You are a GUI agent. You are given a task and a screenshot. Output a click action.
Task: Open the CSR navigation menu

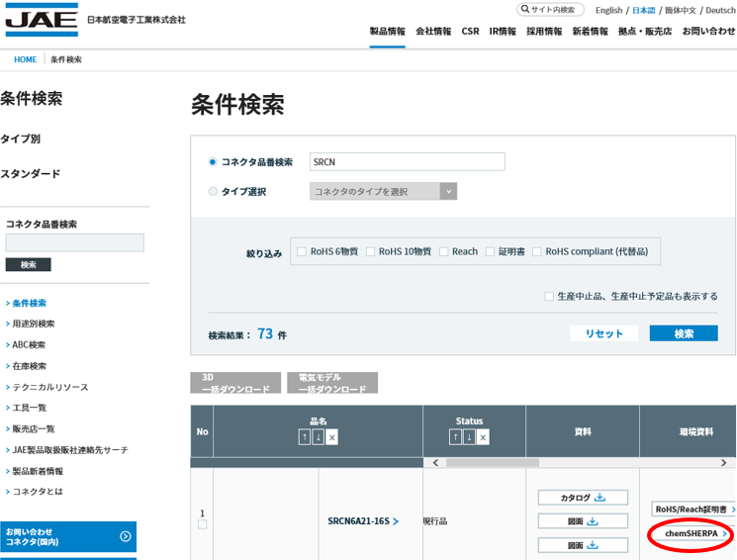[x=470, y=31]
